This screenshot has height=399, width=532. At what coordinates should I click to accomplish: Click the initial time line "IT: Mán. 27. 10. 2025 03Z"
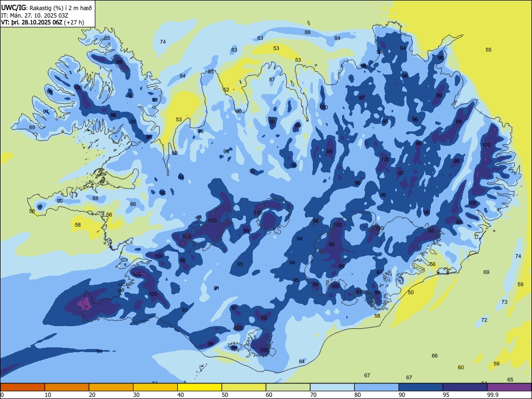pyautogui.click(x=35, y=15)
